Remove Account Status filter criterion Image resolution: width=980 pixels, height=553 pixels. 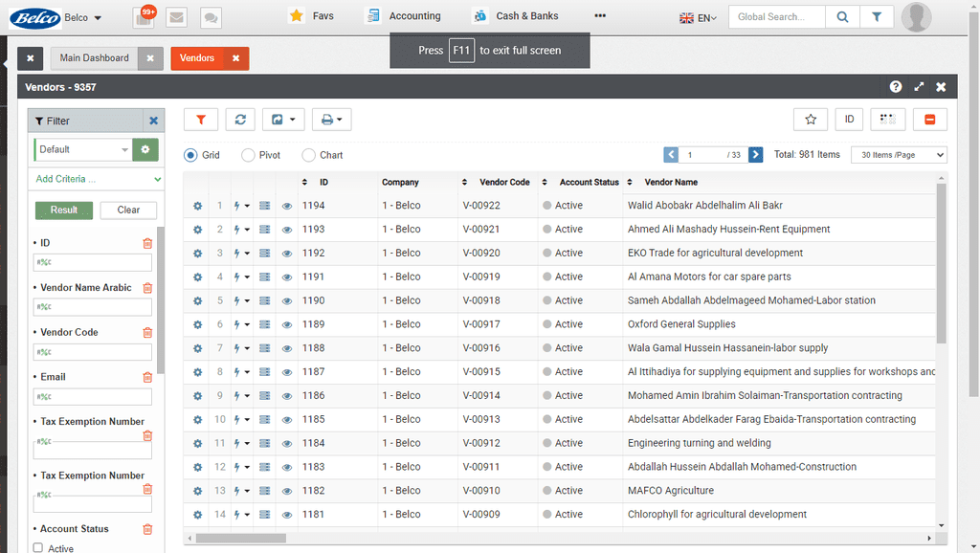coord(147,529)
